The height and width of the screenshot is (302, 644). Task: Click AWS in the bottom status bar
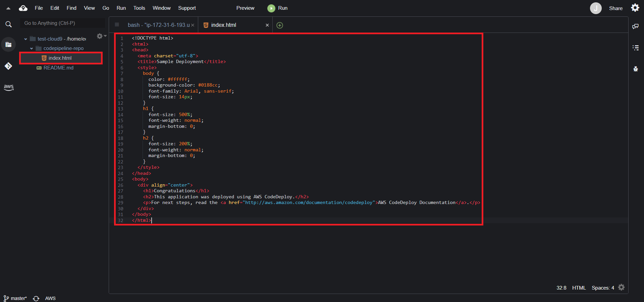pyautogui.click(x=50, y=298)
